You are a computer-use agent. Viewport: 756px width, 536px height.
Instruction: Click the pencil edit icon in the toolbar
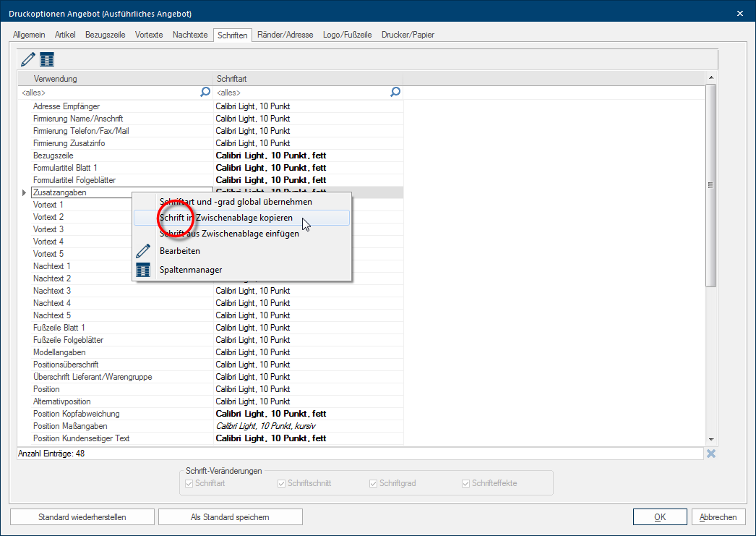click(28, 59)
